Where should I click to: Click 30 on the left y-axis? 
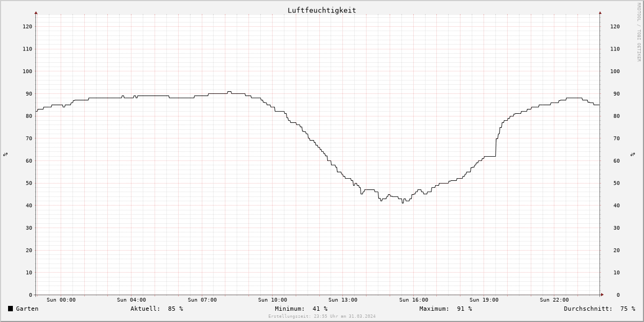pyautogui.click(x=29, y=228)
